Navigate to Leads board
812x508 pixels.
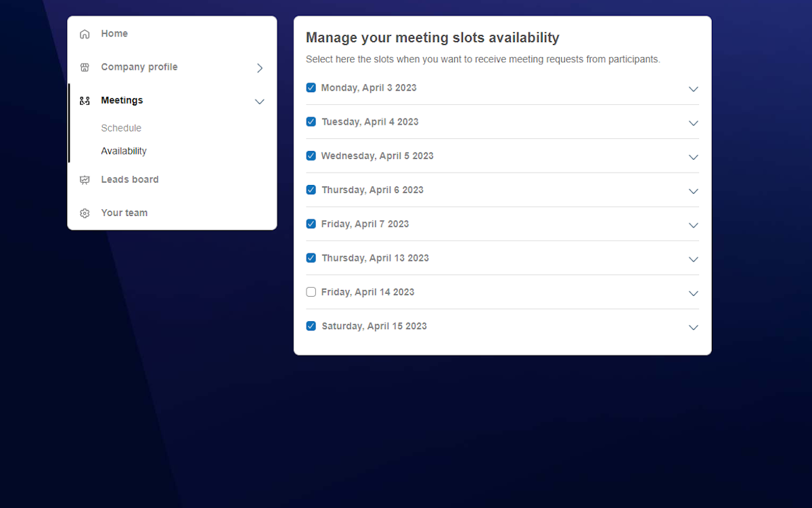[130, 179]
